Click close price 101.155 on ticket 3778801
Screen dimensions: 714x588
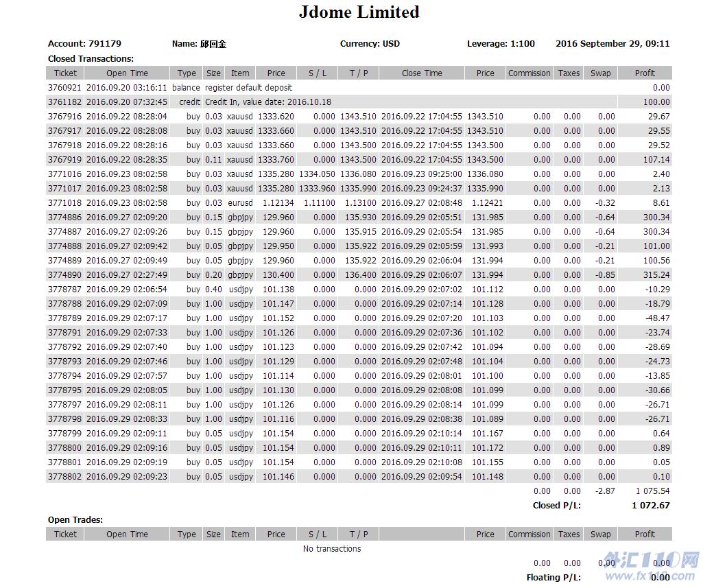coord(487,462)
